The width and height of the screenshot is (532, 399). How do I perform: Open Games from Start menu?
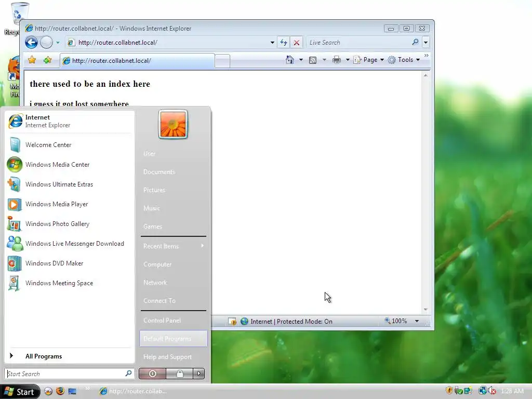tap(173, 227)
